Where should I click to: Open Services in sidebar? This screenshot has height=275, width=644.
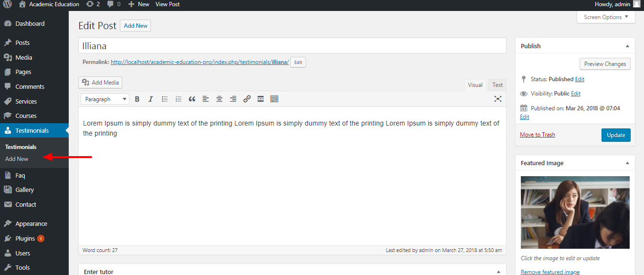[x=34, y=101]
